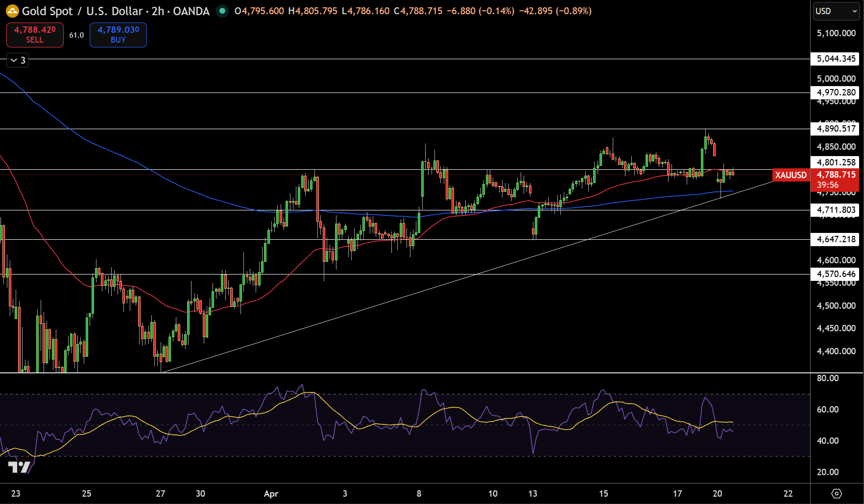Click the Gold Spot / U.S. Dollar title
Image resolution: width=864 pixels, height=504 pixels.
[x=82, y=11]
